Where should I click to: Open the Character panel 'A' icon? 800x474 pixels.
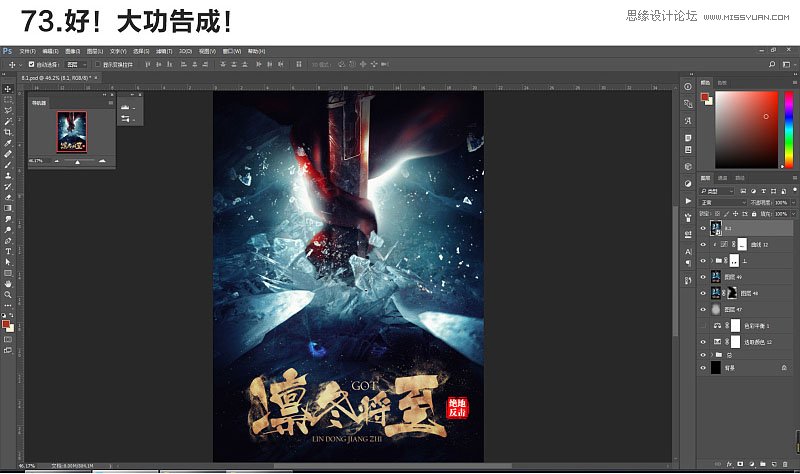(x=688, y=252)
